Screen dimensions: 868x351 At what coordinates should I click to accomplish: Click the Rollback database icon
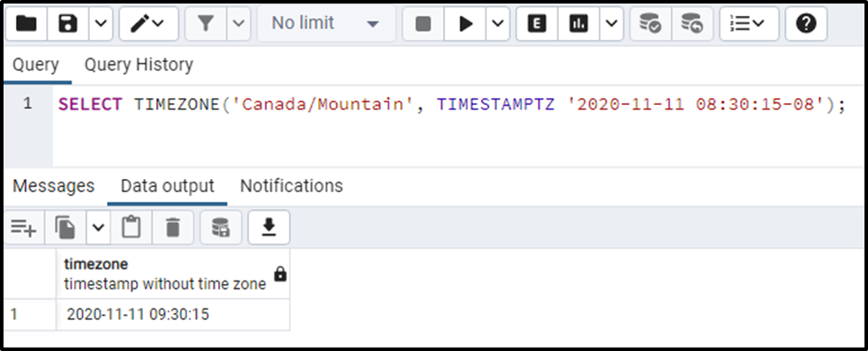point(692,24)
